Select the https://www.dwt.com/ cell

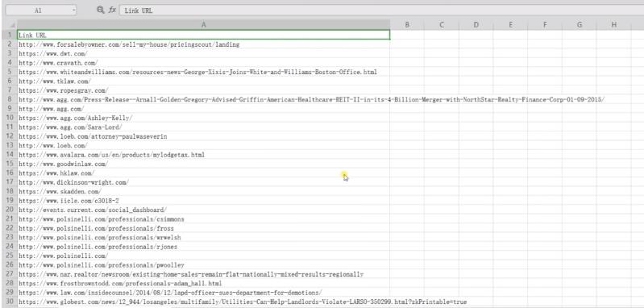click(203, 53)
